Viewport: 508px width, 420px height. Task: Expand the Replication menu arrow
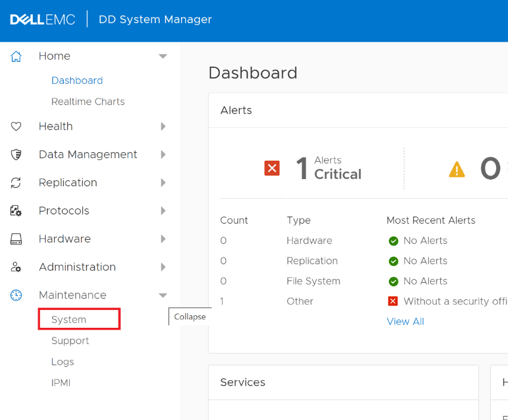[163, 182]
